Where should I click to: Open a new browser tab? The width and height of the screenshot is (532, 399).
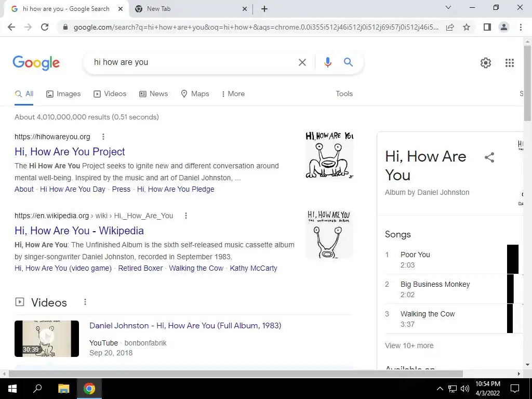click(264, 9)
